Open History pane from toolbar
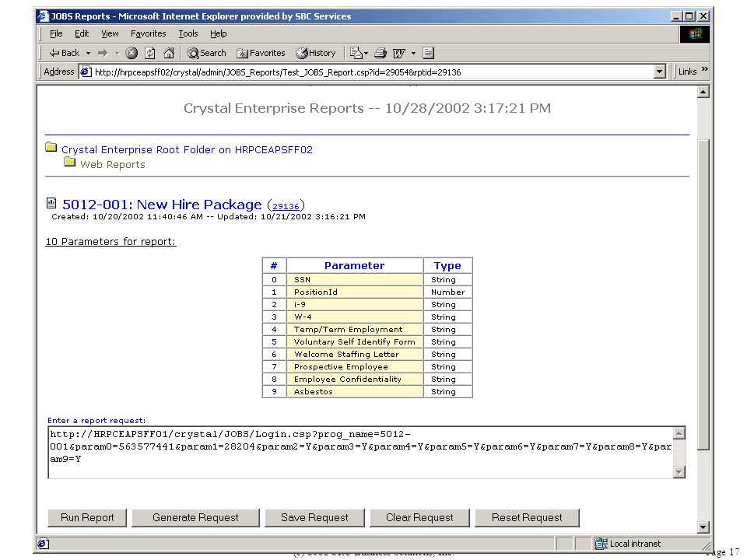747x560 pixels. point(315,53)
